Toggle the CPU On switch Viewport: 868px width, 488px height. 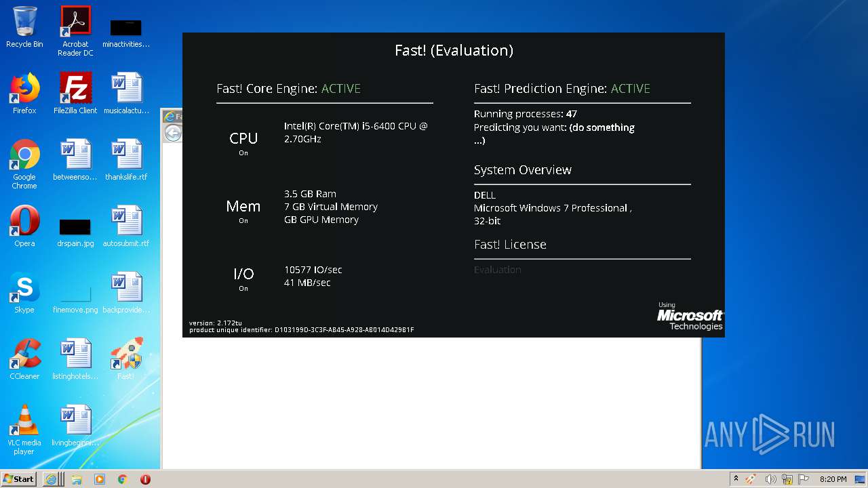click(243, 153)
